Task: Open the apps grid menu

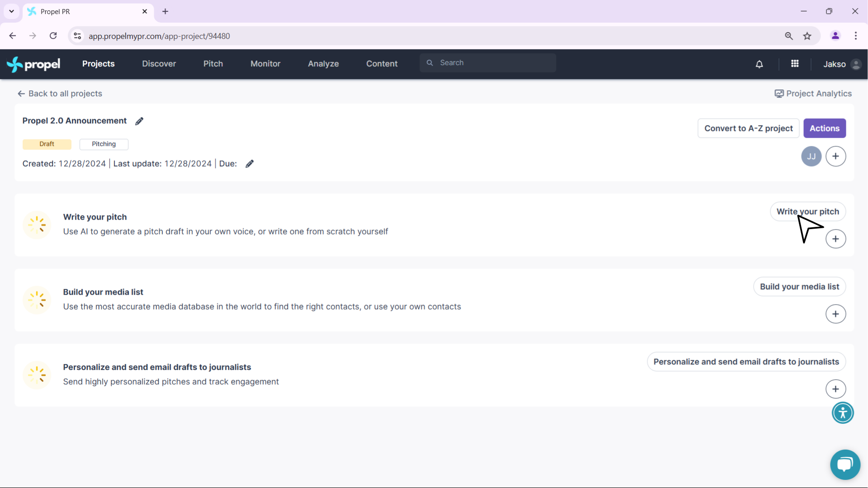Action: pos(795,64)
